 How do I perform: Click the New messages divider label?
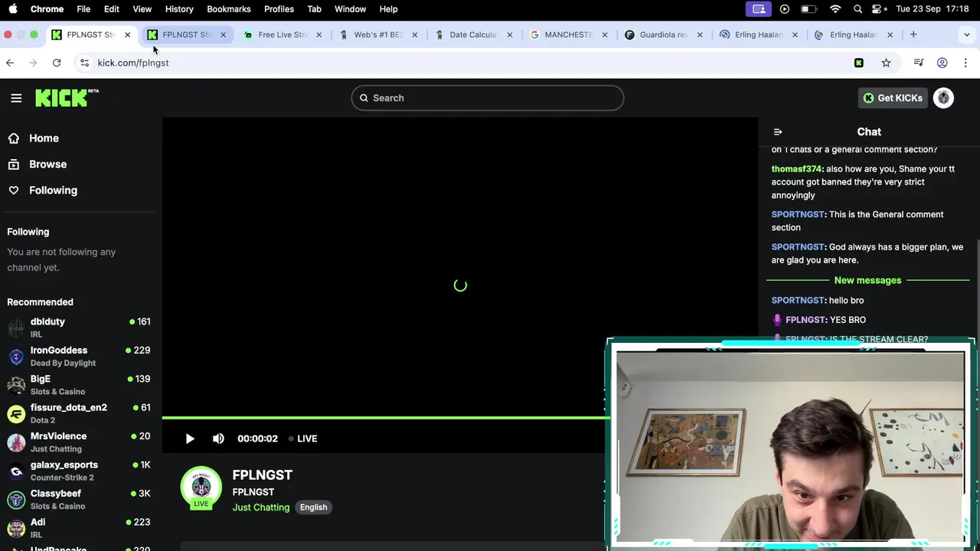[x=867, y=280]
